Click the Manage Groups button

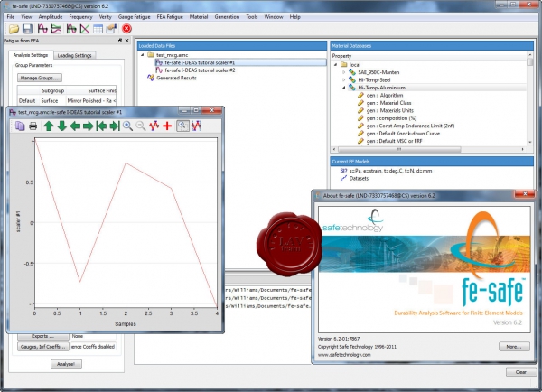pos(40,78)
